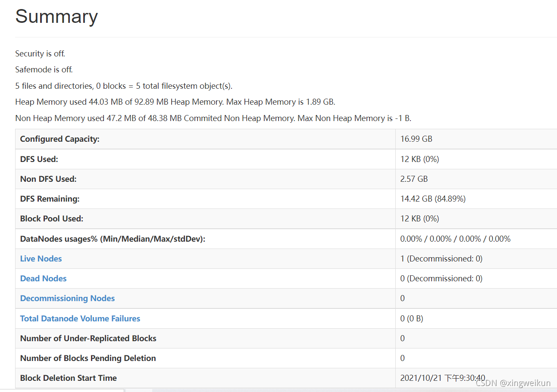Click the Heap Memory used line

pos(175,102)
